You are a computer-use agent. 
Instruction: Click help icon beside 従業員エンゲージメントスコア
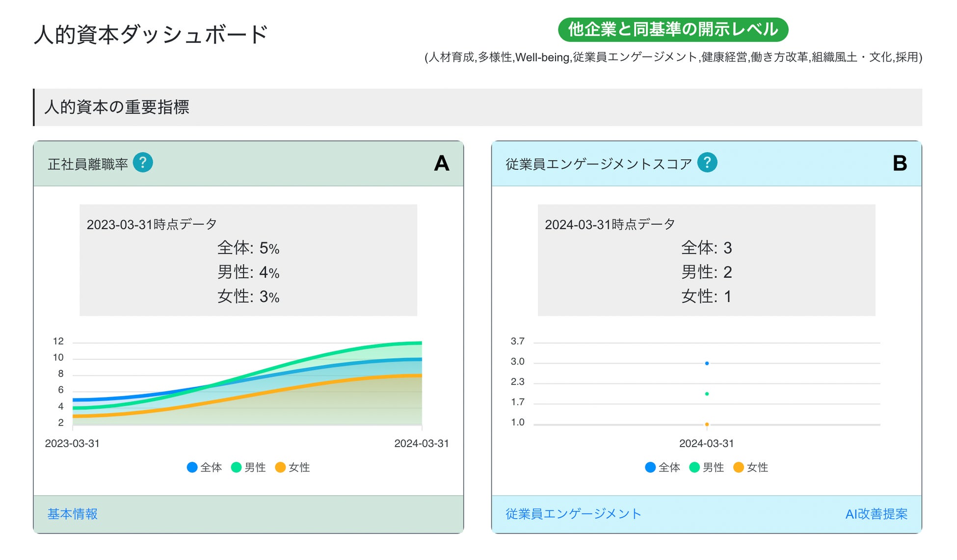pos(707,162)
